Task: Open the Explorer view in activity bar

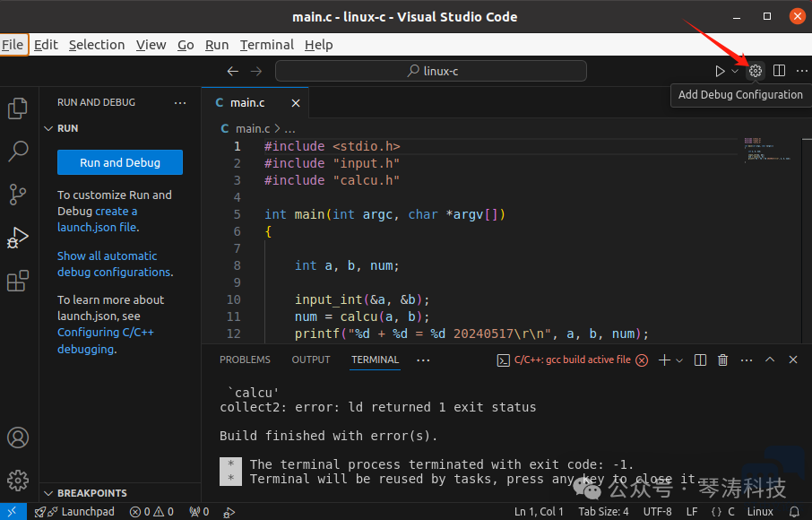Action: 18,108
